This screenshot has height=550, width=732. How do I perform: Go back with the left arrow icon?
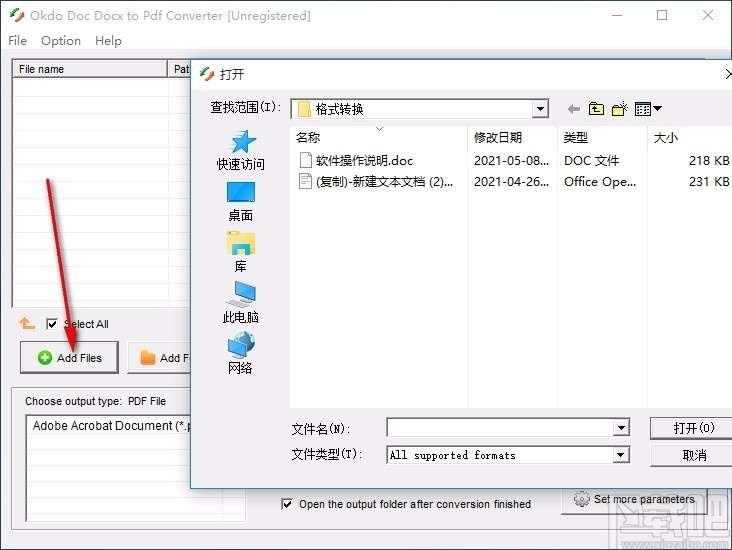(x=574, y=109)
